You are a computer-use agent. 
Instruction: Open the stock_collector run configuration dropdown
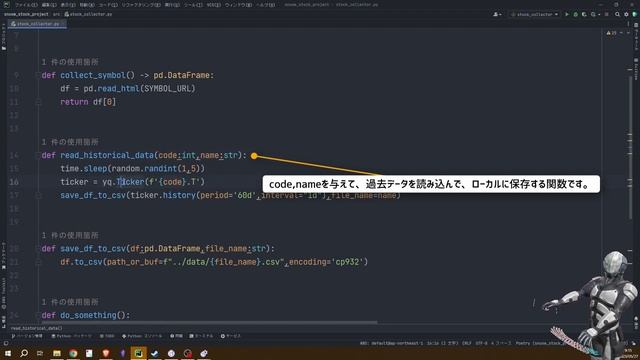534,14
